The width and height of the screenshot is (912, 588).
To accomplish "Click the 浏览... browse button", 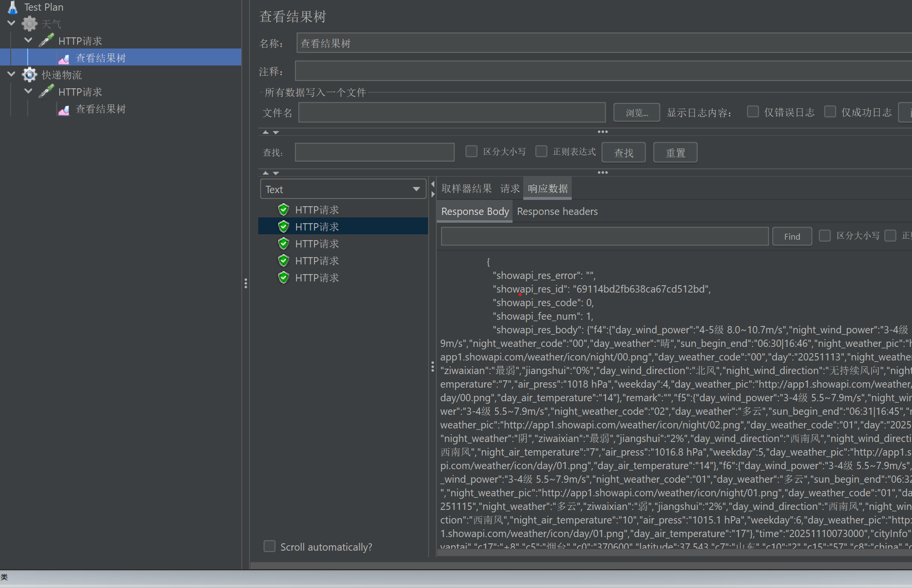I will [637, 113].
